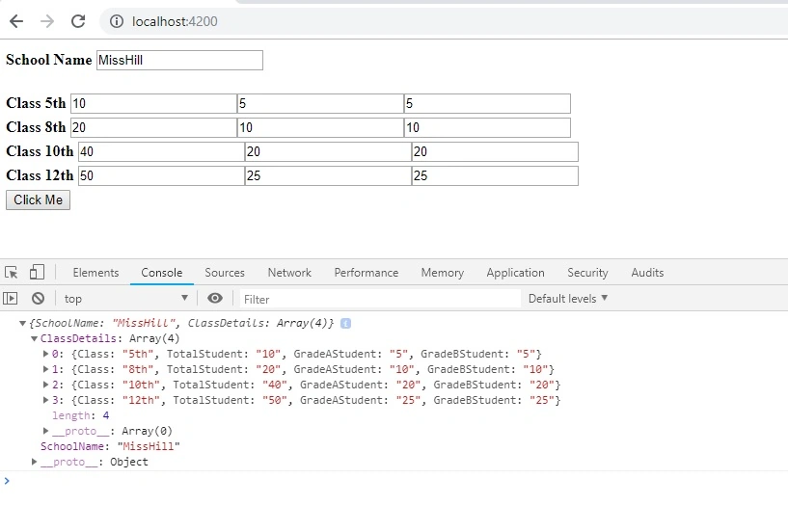Image resolution: width=788 pixels, height=532 pixels.
Task: Expand array item 0 for class 5th
Action: click(45, 354)
